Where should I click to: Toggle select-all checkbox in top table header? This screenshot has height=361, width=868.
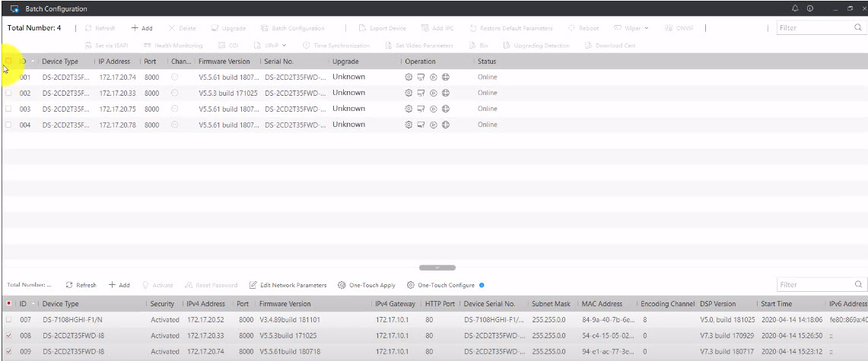[x=8, y=61]
